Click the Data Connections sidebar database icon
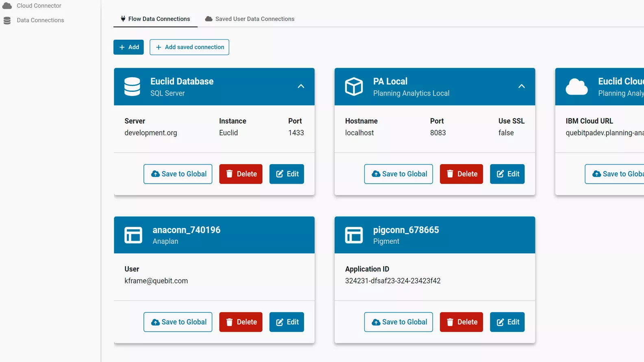The width and height of the screenshot is (644, 362). pyautogui.click(x=7, y=20)
